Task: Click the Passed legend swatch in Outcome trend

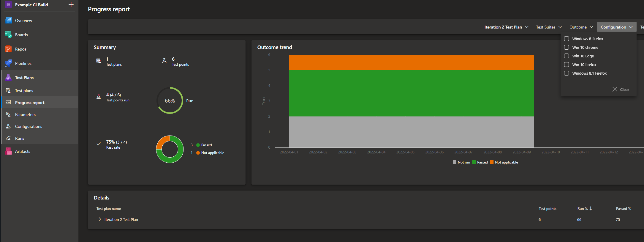Action: click(x=474, y=162)
